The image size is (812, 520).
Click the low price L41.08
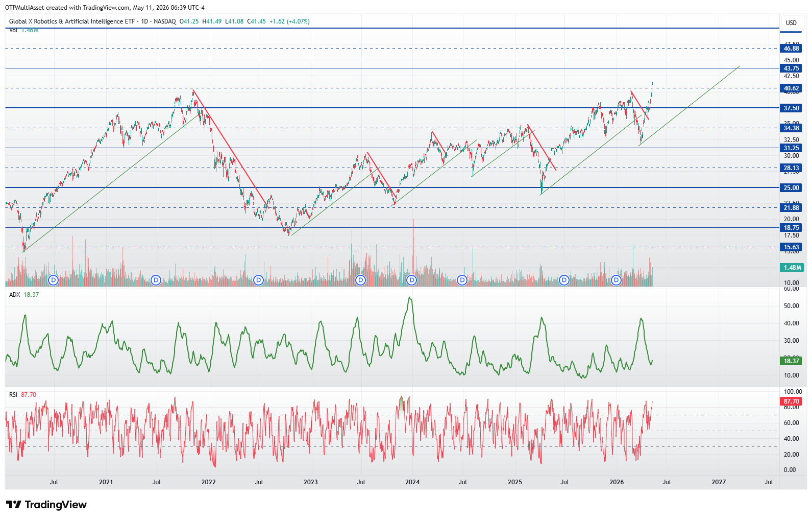click(234, 21)
